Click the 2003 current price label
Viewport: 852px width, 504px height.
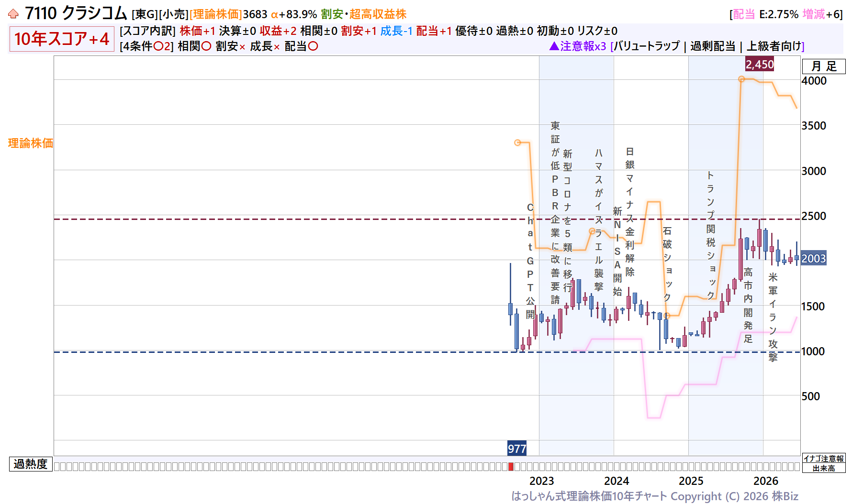point(814,259)
